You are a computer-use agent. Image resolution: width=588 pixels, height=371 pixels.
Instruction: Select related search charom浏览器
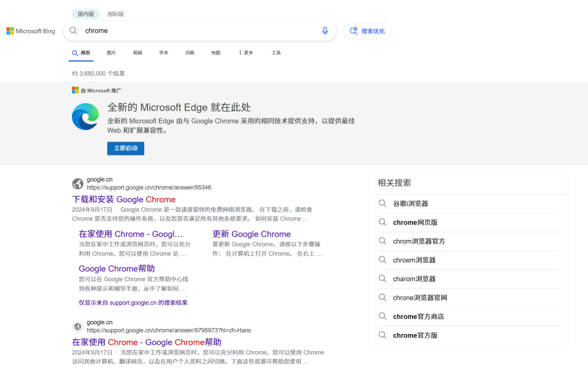click(414, 279)
